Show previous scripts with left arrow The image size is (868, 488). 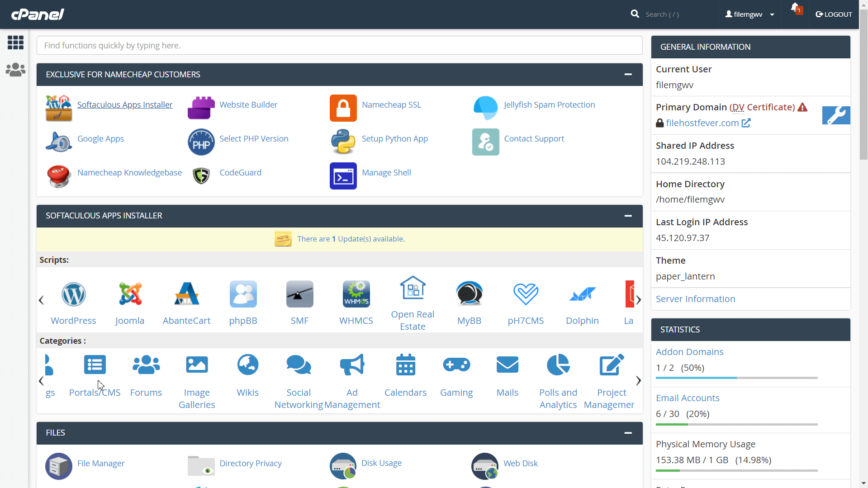41,300
